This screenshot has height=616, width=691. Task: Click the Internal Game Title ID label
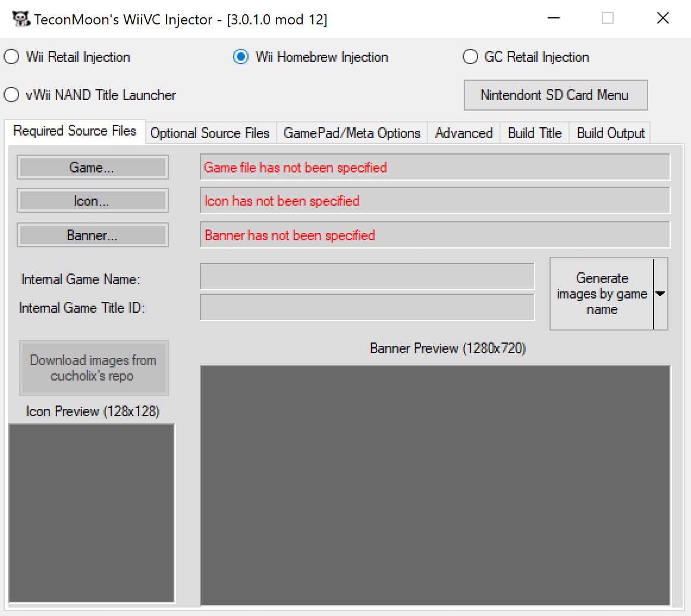(x=82, y=307)
